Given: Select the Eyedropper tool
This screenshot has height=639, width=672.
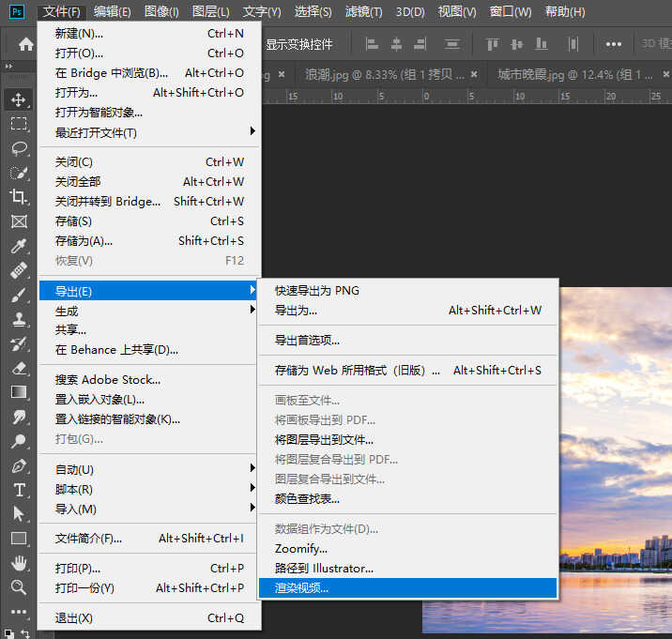Looking at the screenshot, I should 18,246.
